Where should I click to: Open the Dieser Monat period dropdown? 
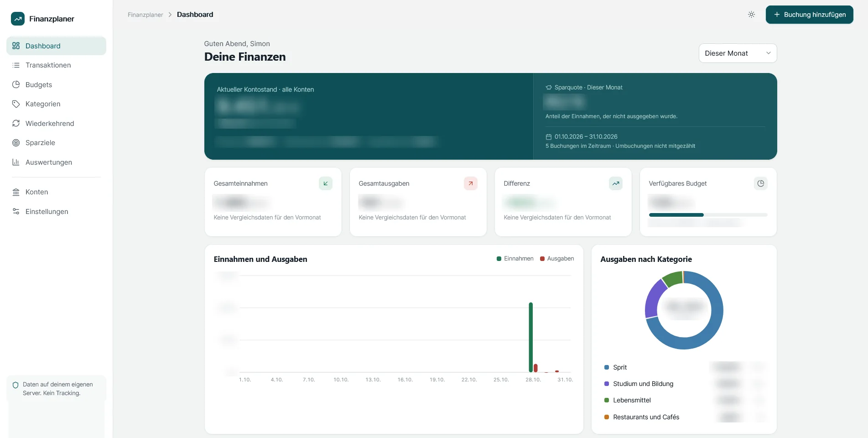click(x=738, y=53)
